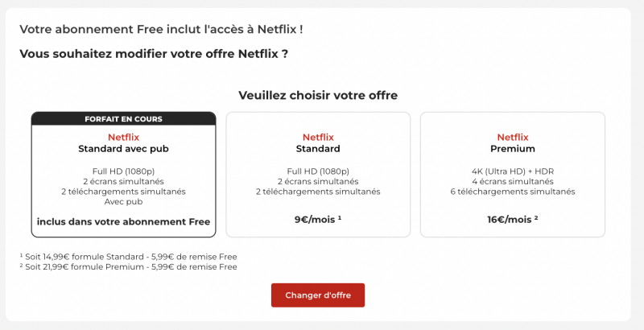Click the "Standard avec pub" plan name
This screenshot has height=330, width=644.
(123, 149)
